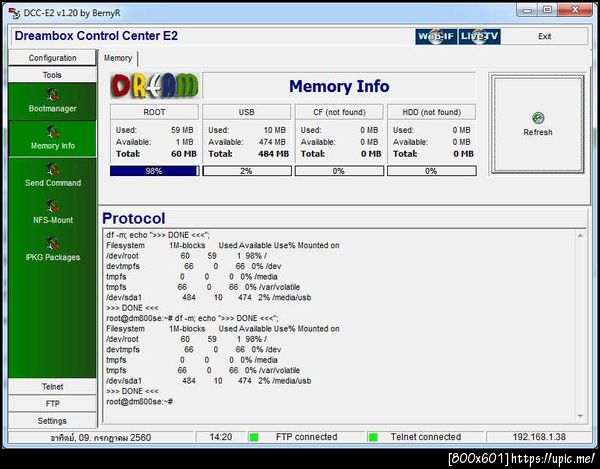
Task: Click the 'Memory Info' heading
Action: (x=339, y=86)
